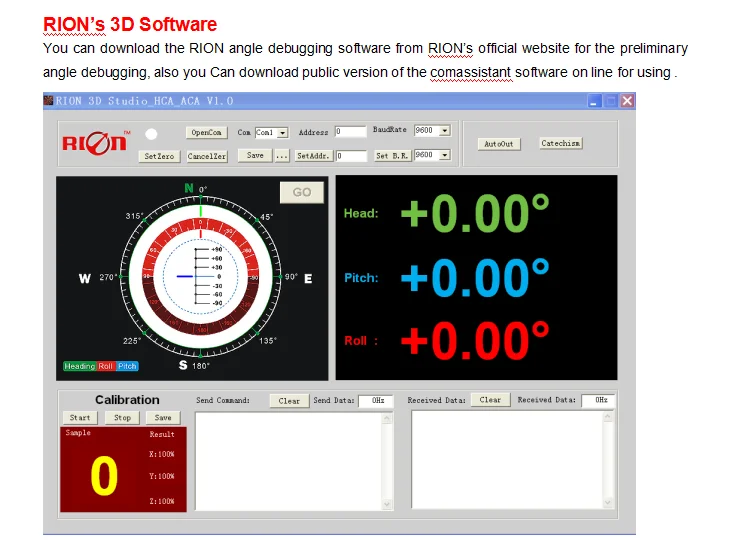The width and height of the screenshot is (732, 545).
Task: Stop calibration with the Stop button
Action: click(x=122, y=418)
